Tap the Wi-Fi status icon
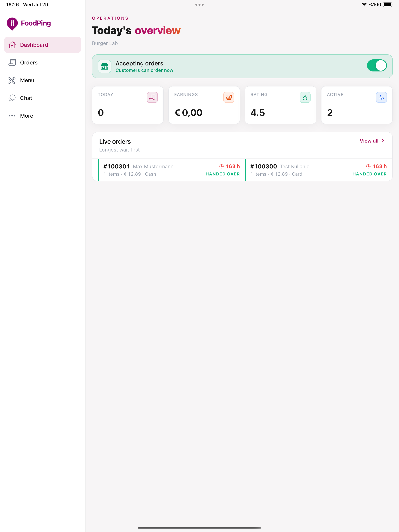 (364, 4)
